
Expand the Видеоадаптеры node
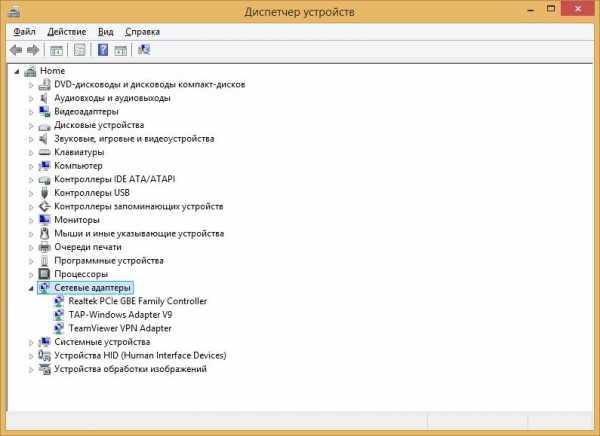pyautogui.click(x=31, y=112)
